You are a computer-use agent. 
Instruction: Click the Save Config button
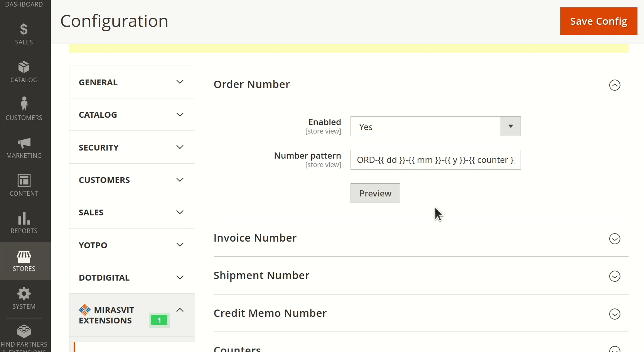pyautogui.click(x=598, y=21)
